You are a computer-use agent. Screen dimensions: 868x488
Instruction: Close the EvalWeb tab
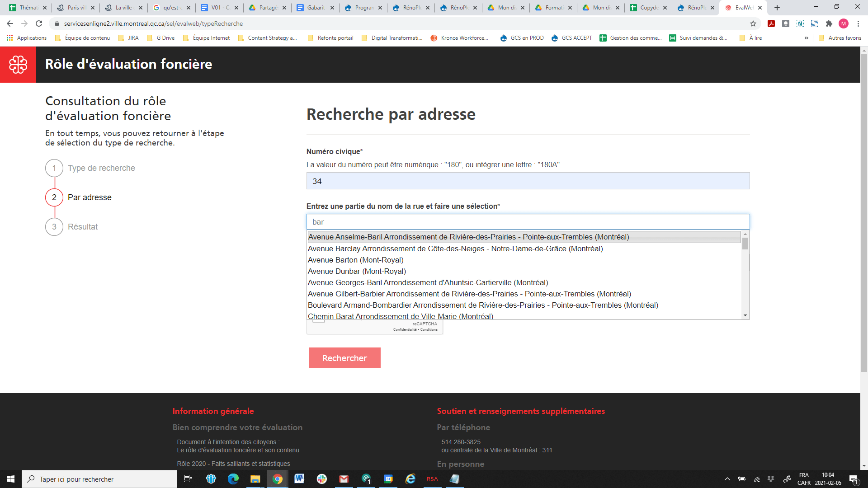(760, 8)
